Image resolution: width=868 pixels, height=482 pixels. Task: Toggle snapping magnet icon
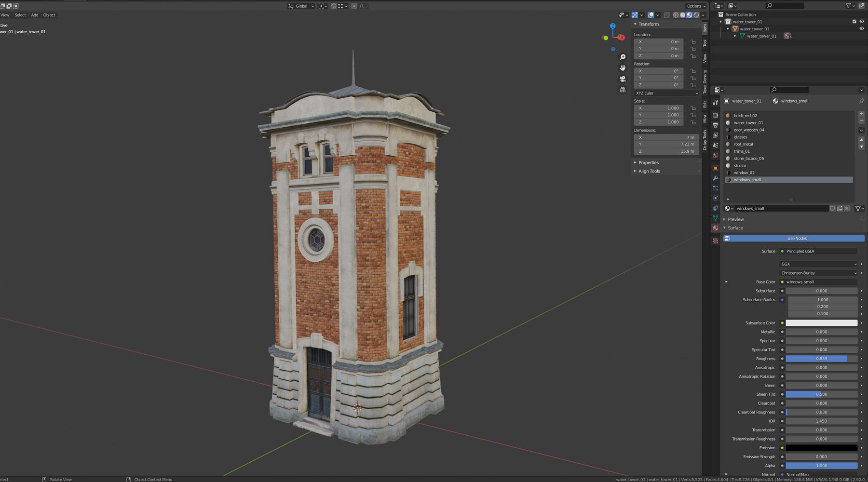tap(334, 6)
